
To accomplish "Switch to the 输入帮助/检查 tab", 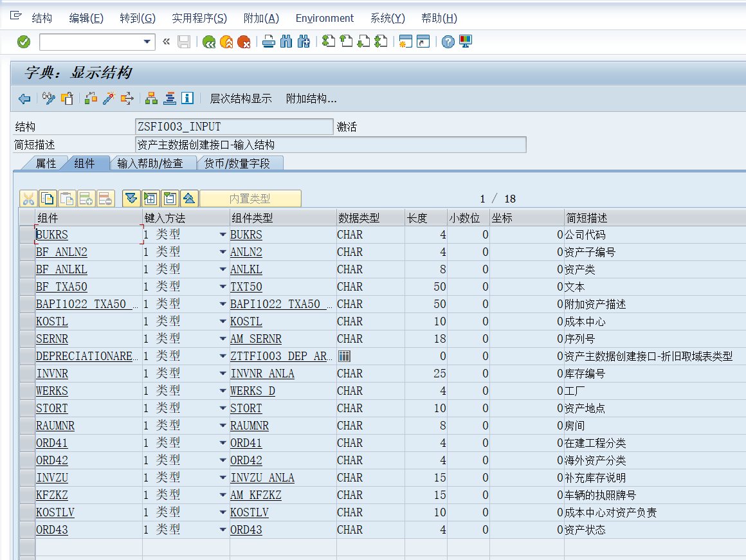I will 150,164.
